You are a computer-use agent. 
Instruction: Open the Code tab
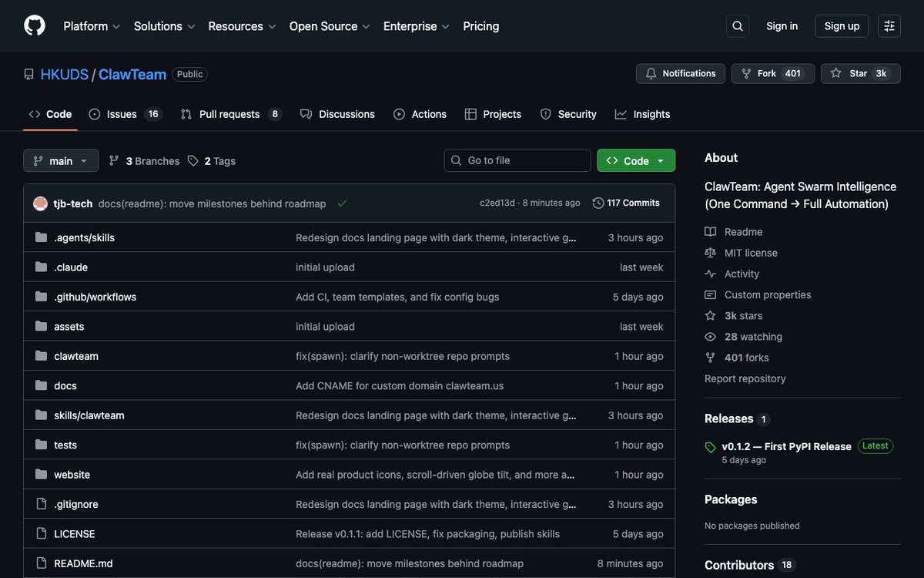50,114
